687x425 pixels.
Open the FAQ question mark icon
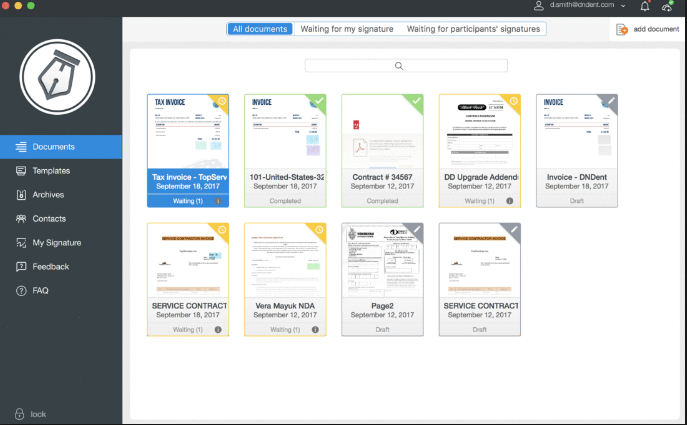(x=21, y=291)
